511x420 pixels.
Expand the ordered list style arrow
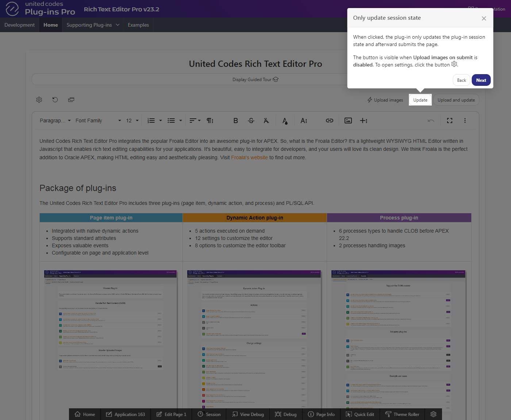tap(160, 121)
